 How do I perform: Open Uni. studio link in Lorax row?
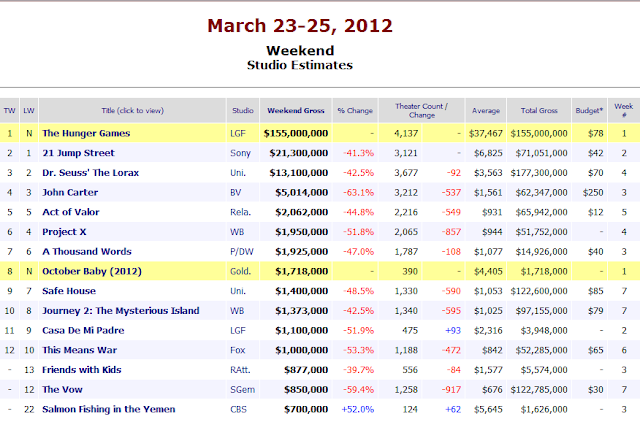(238, 173)
